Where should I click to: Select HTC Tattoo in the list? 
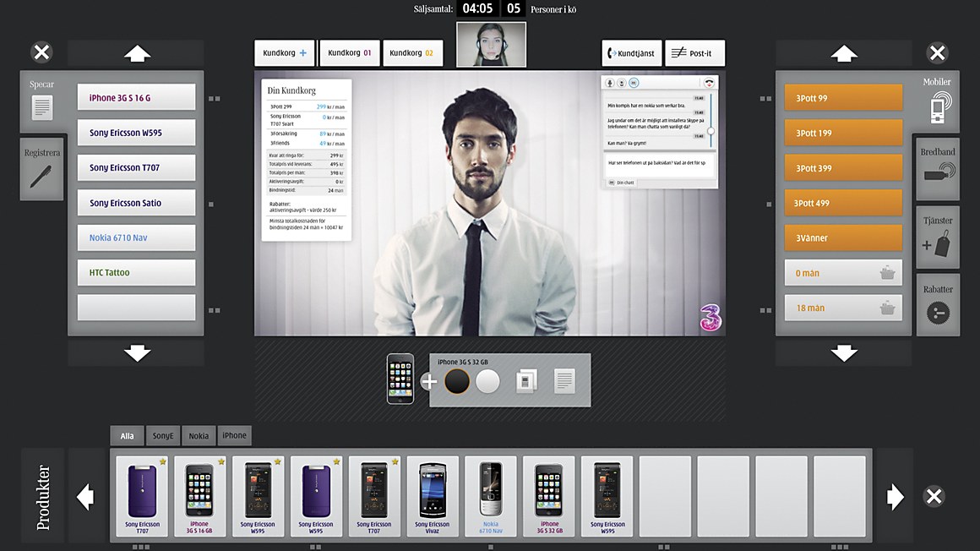coord(136,273)
